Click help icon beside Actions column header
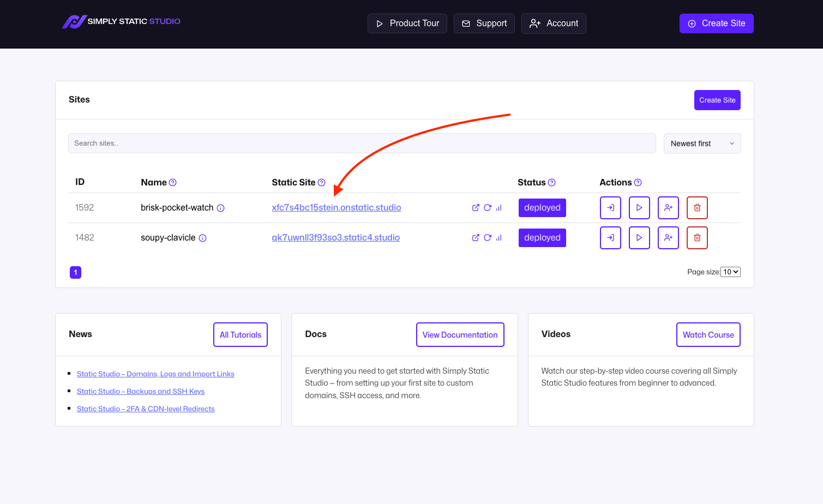 pos(638,183)
